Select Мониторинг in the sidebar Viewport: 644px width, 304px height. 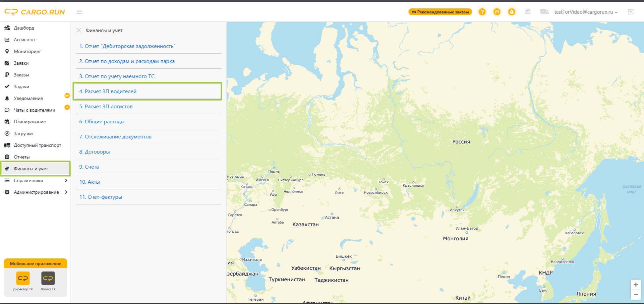(x=27, y=51)
